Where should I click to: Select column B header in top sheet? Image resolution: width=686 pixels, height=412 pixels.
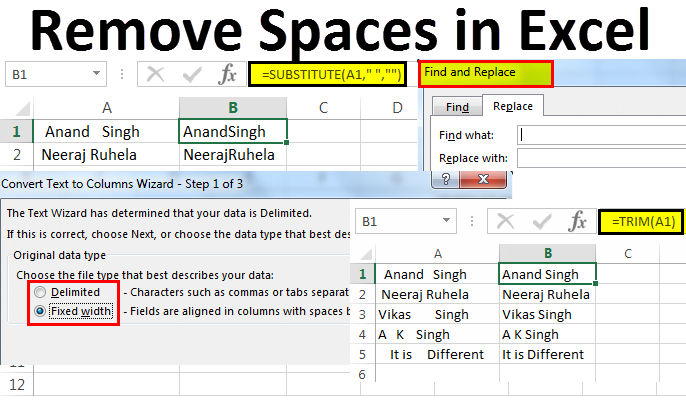[233, 108]
